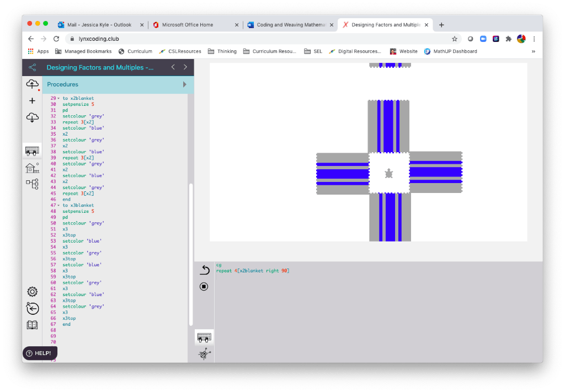Toggle the bug debug mode icon

(204, 354)
